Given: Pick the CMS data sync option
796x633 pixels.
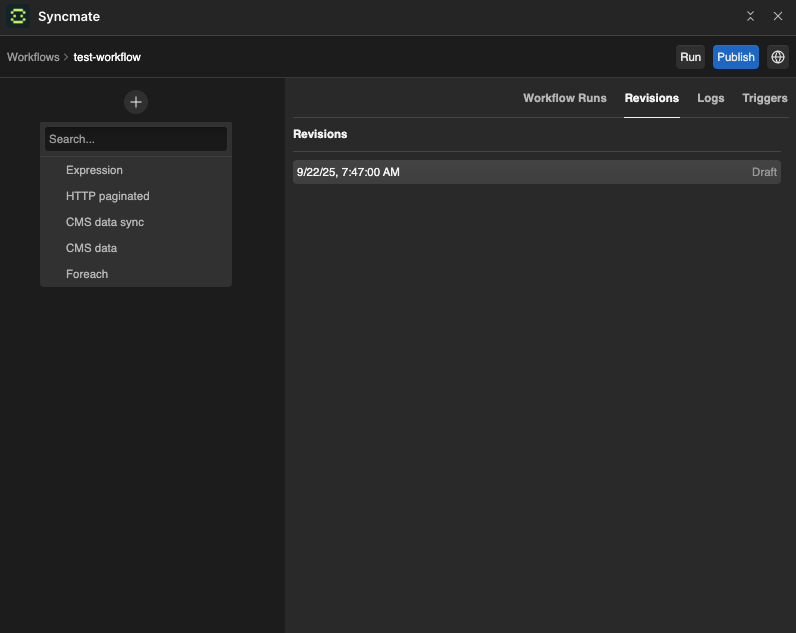Looking at the screenshot, I should 105,222.
